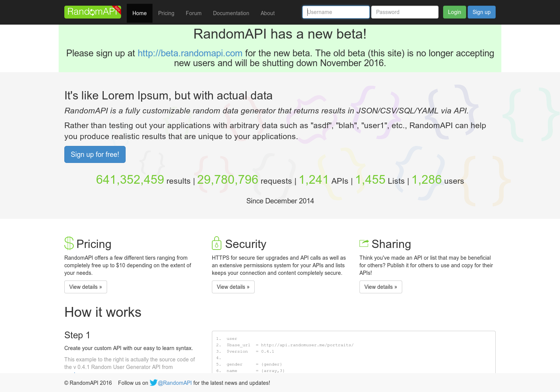The height and width of the screenshot is (392, 560).
Task: Follow the @RandomAPI link in the footer
Action: pyautogui.click(x=174, y=383)
